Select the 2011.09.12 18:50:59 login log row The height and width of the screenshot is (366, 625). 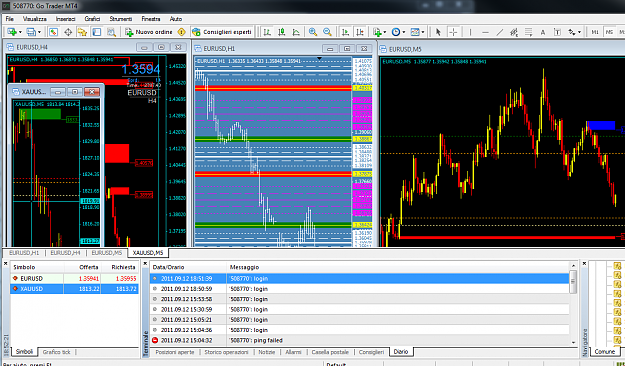click(360, 289)
